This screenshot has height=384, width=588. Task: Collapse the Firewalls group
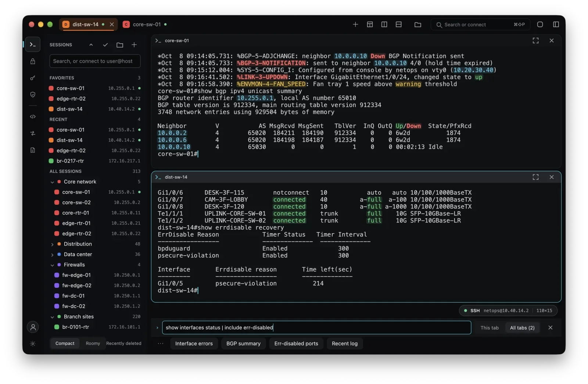tap(52, 265)
